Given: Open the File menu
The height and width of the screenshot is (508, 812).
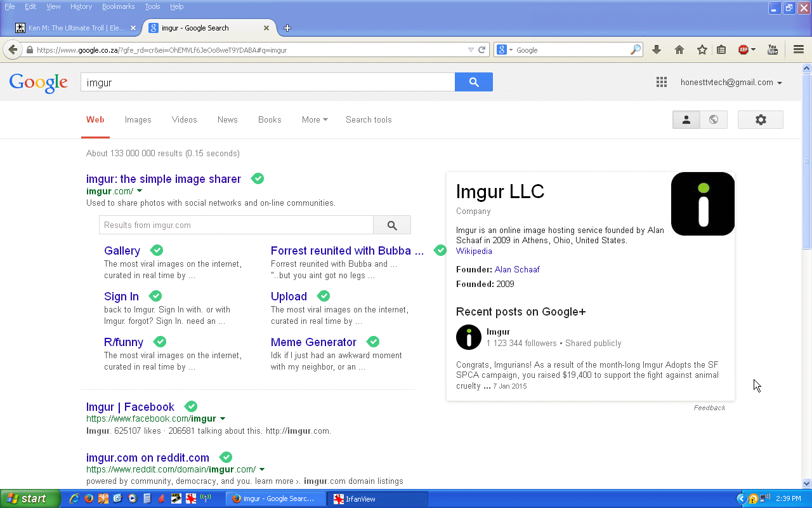Looking at the screenshot, I should point(10,6).
